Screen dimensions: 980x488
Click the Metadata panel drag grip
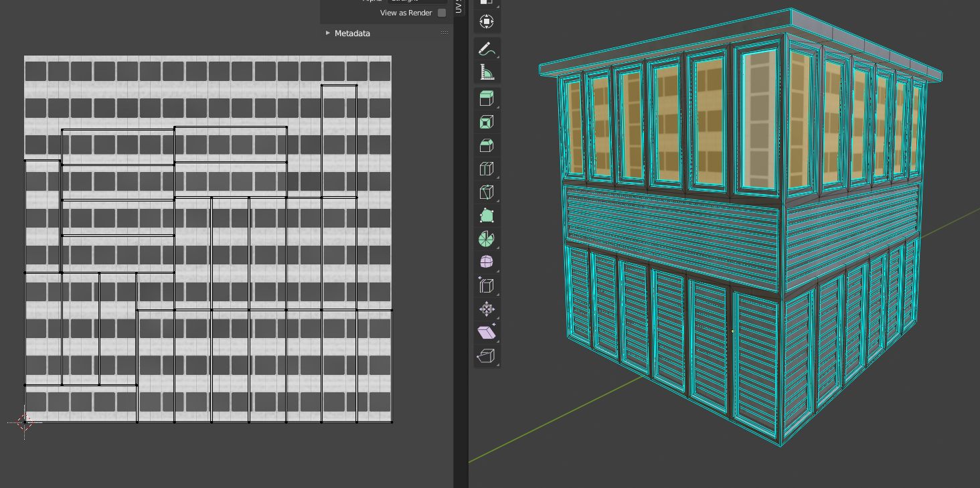[444, 33]
